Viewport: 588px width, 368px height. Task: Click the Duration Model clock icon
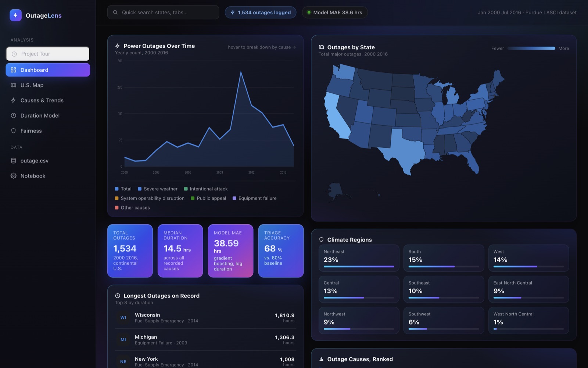[x=14, y=115]
